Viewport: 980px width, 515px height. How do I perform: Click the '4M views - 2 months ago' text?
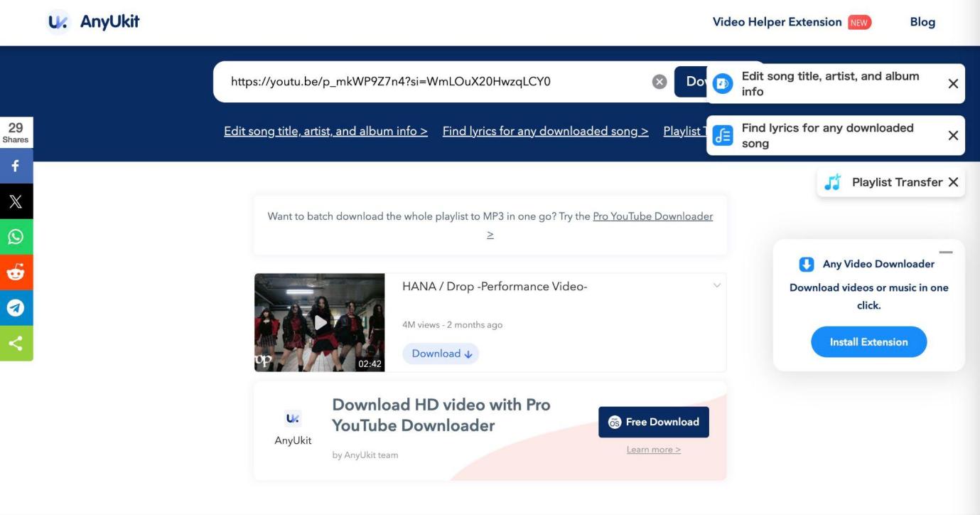coord(452,324)
